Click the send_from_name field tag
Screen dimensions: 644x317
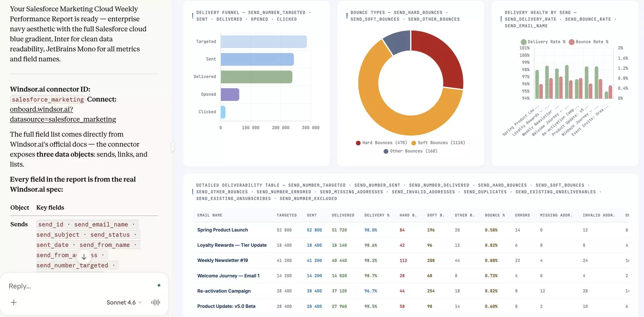click(x=105, y=245)
